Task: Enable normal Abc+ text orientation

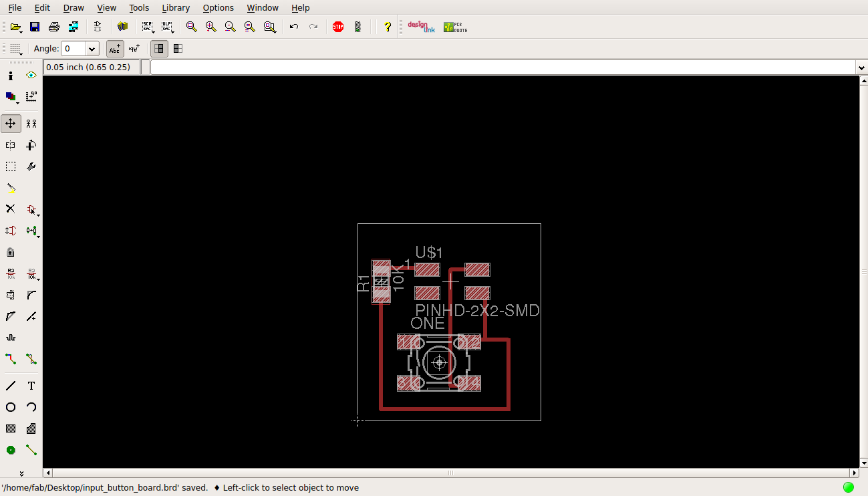Action: [115, 48]
